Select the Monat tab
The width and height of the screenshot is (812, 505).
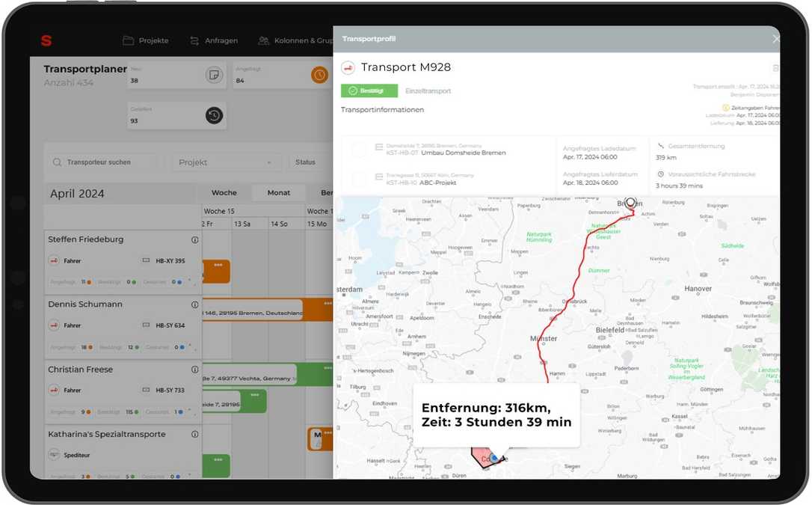[x=278, y=192]
